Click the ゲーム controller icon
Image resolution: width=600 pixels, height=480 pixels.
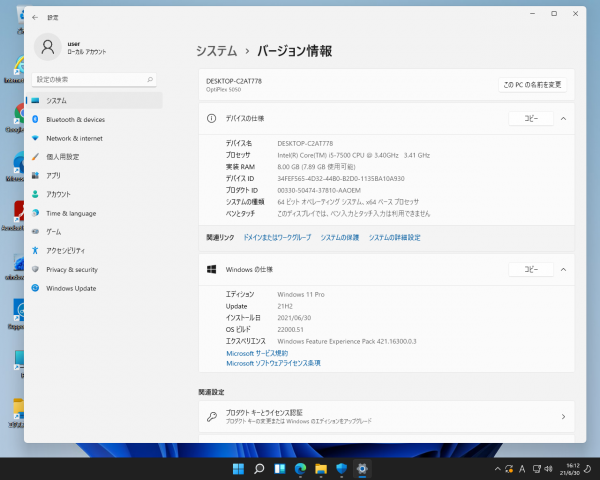click(x=35, y=232)
